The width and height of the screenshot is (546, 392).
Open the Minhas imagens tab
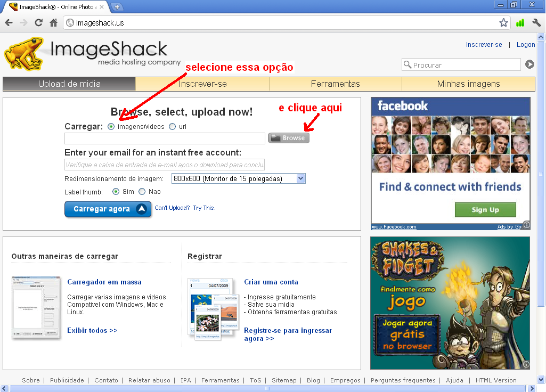point(468,84)
